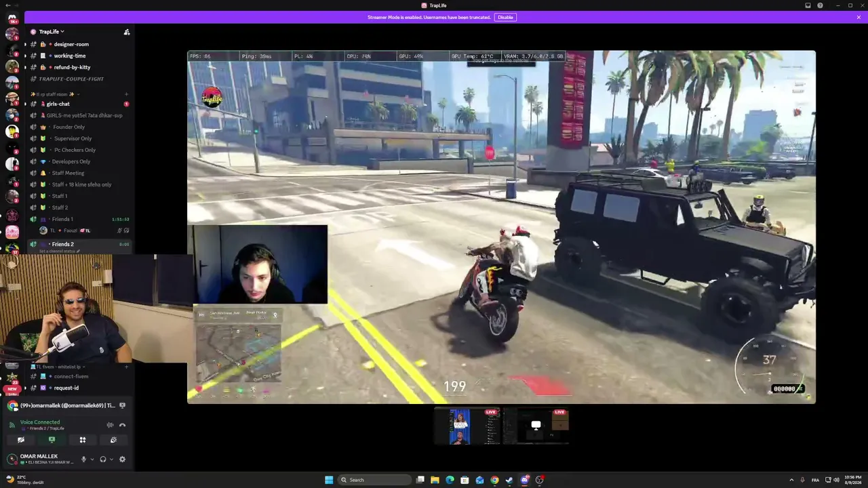This screenshot has height=488, width=868.
Task: Open the Voice Connected channel details
Action: point(42,425)
